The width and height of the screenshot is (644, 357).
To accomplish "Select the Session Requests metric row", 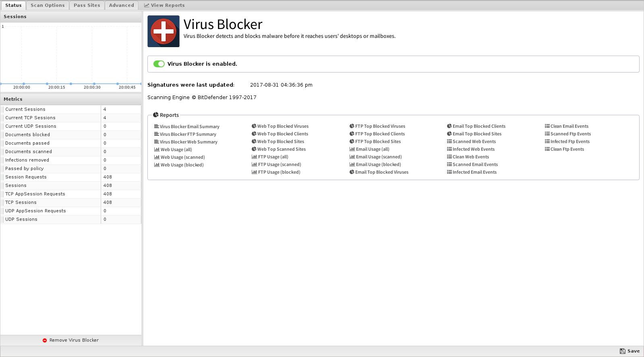I will pyautogui.click(x=71, y=177).
